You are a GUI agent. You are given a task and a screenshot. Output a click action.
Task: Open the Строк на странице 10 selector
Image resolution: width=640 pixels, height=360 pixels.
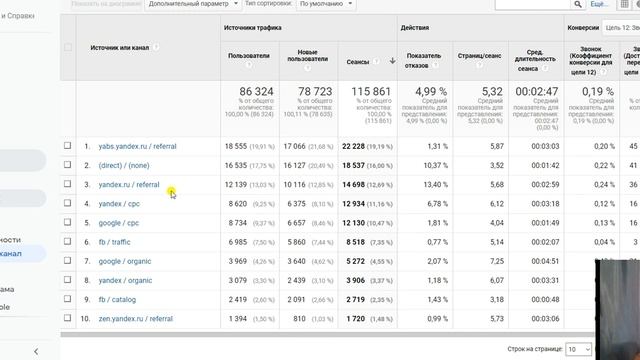[x=578, y=349]
